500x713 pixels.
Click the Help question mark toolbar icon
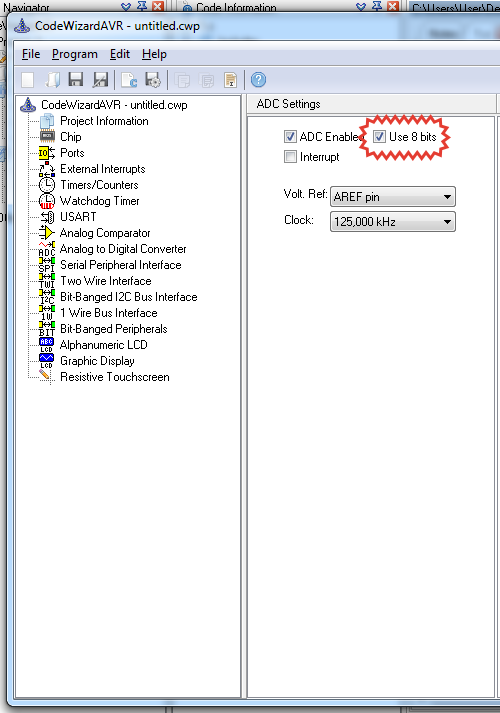(258, 80)
